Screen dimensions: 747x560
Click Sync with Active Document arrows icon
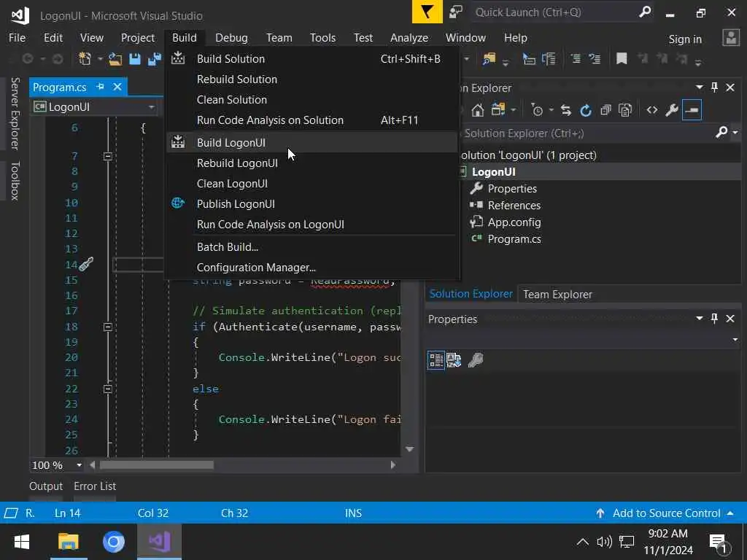pos(565,111)
